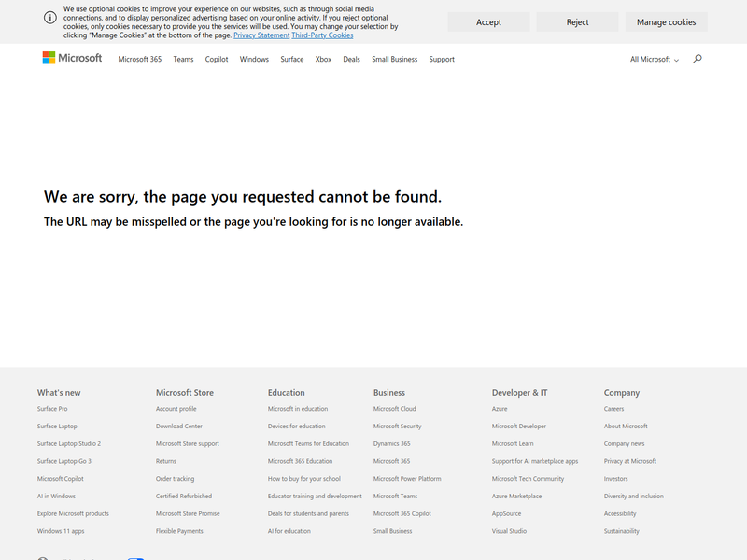This screenshot has height=560, width=747.
Task: Open the Azure Marketplace link
Action: (x=517, y=496)
